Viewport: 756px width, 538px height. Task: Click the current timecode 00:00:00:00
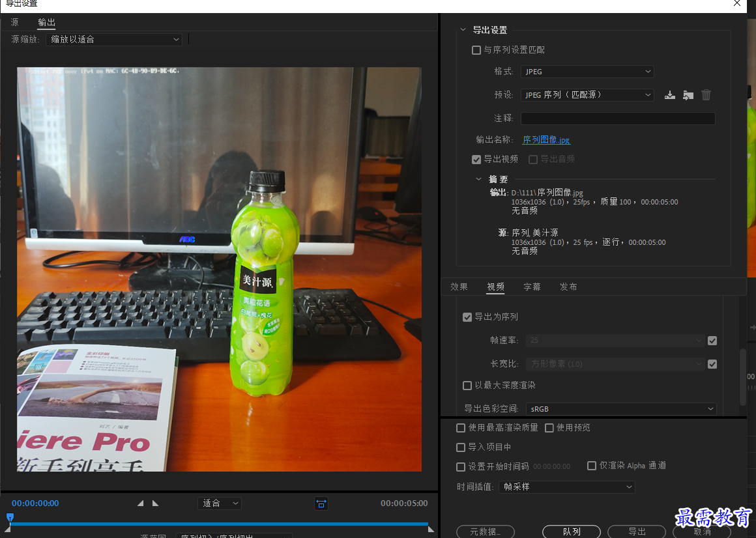35,503
